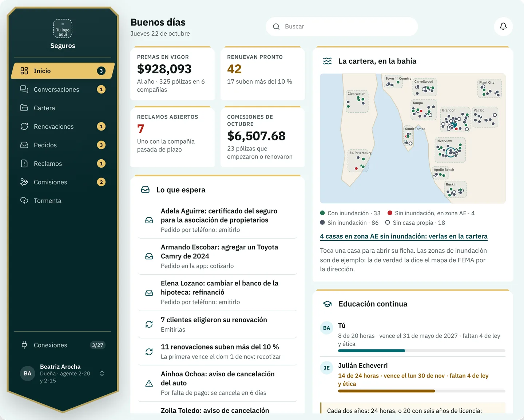Click the search magnifier icon
This screenshot has height=420, width=524.
[x=276, y=27]
